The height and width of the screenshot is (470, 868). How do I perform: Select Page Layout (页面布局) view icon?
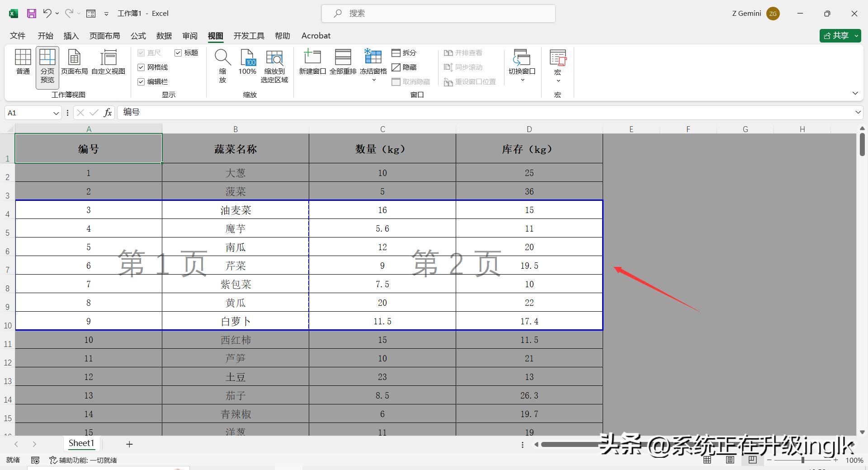click(74, 62)
